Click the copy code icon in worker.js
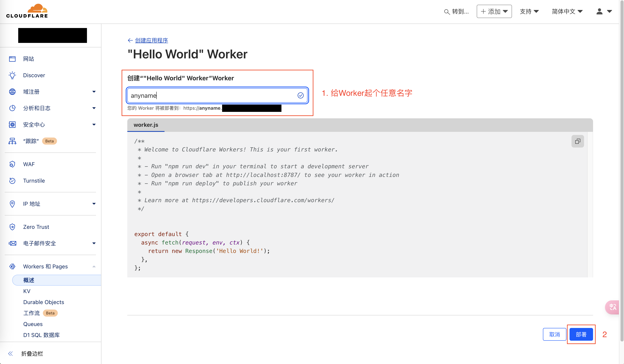The height and width of the screenshot is (364, 624). 577,141
